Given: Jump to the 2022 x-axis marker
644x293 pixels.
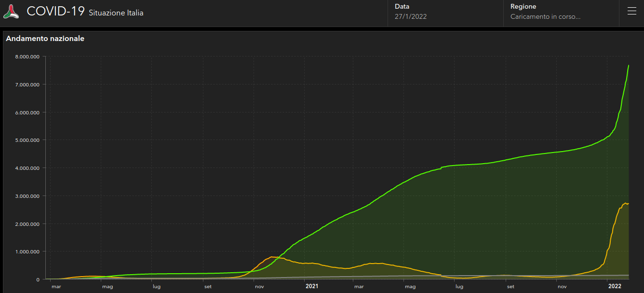Looking at the screenshot, I should 615,286.
